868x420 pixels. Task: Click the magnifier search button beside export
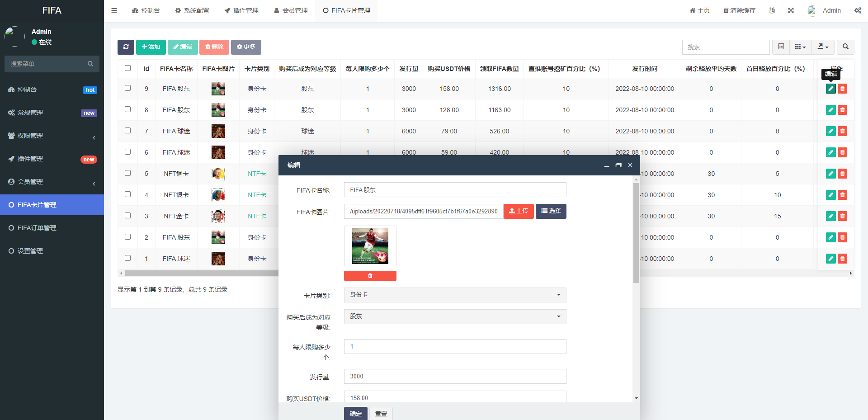coord(845,47)
